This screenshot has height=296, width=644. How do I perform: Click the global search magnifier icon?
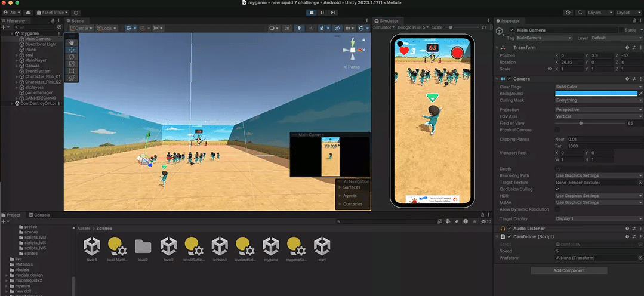(580, 13)
